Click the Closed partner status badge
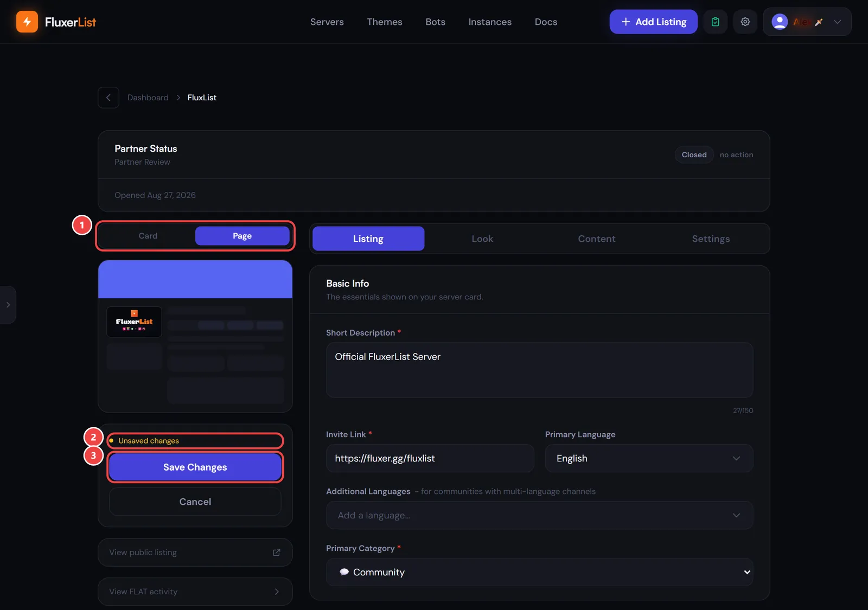Image resolution: width=868 pixels, height=610 pixels. point(694,155)
